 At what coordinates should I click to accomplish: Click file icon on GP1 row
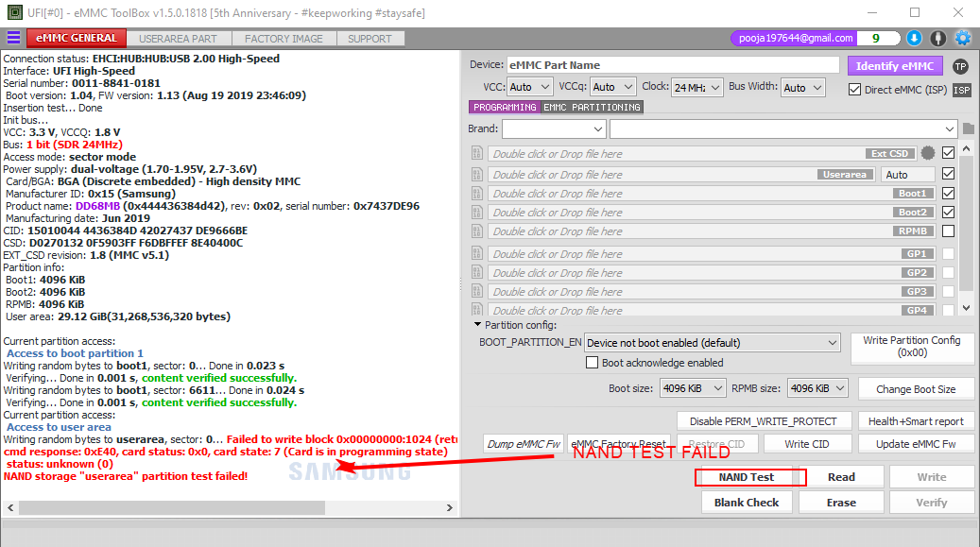pyautogui.click(x=477, y=254)
